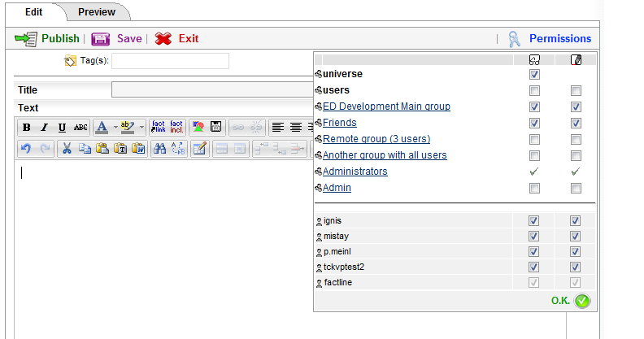Click the remove link icon
This screenshot has height=339, width=644.
coord(255,128)
